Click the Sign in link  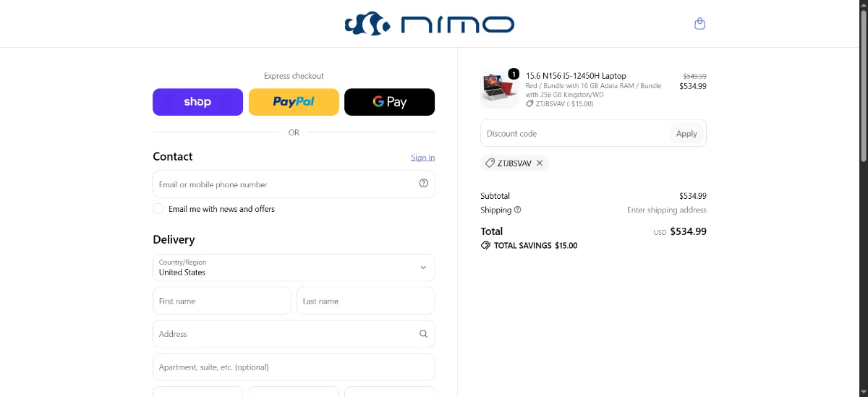tap(423, 158)
